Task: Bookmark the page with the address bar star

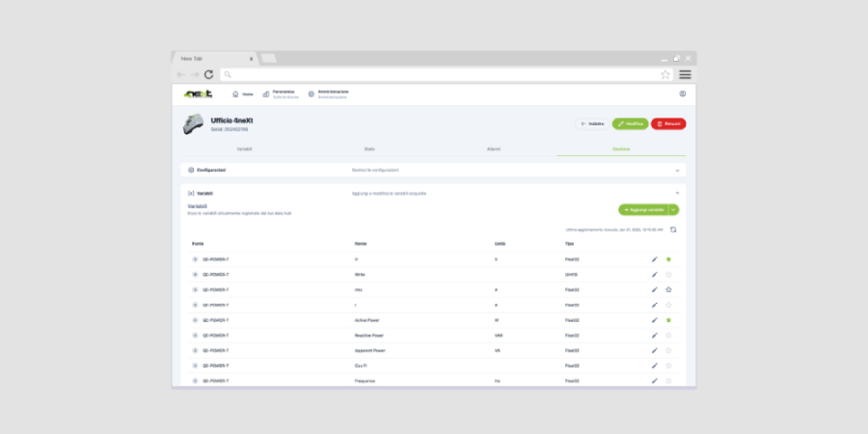Action: coord(665,74)
